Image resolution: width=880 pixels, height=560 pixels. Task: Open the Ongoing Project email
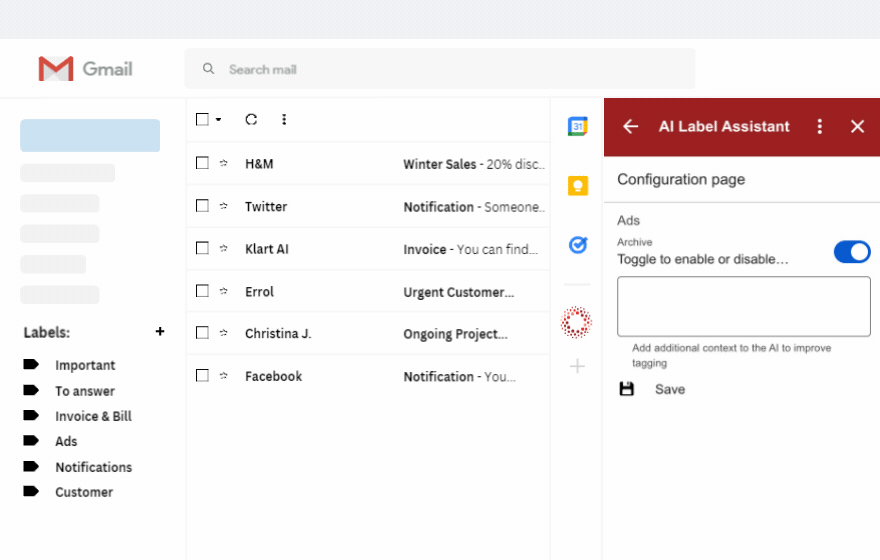pos(368,333)
